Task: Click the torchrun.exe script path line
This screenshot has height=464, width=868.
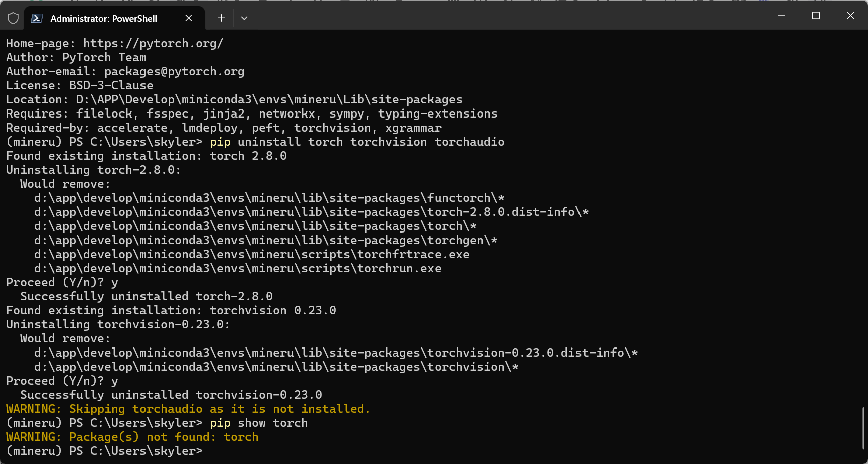Action: point(237,268)
